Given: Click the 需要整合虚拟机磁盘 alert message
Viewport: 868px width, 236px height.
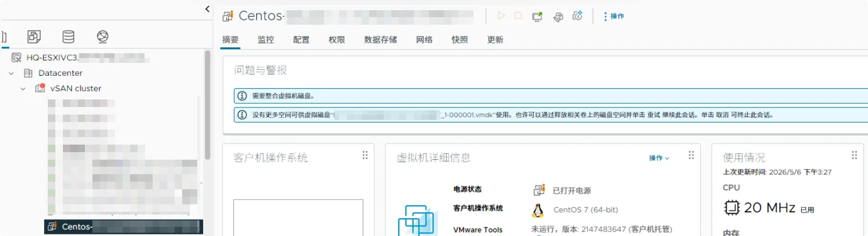Looking at the screenshot, I should pos(284,96).
